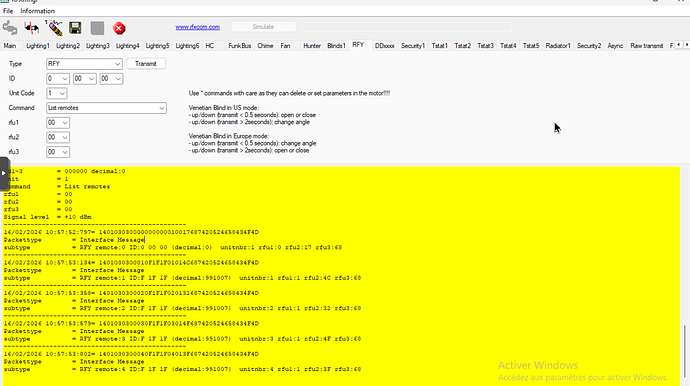Clear log with the eraser icon
Screen dimensions: 690x386
54,28
